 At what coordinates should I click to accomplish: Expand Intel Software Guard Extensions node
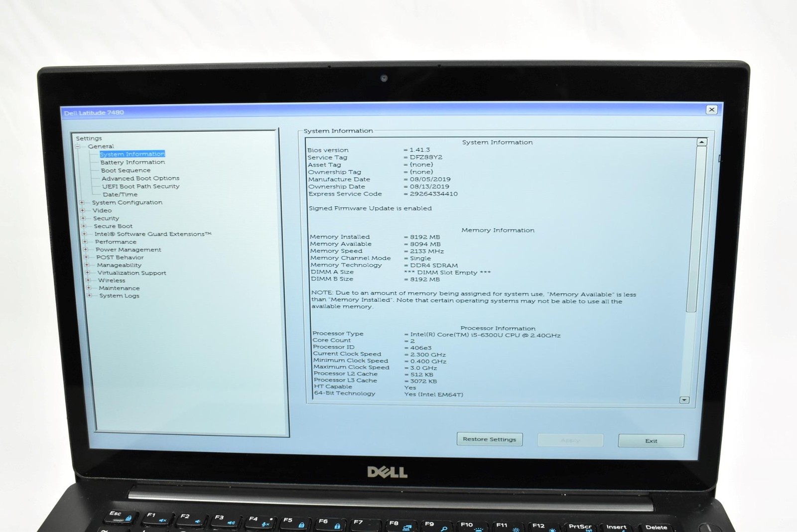[x=84, y=234]
